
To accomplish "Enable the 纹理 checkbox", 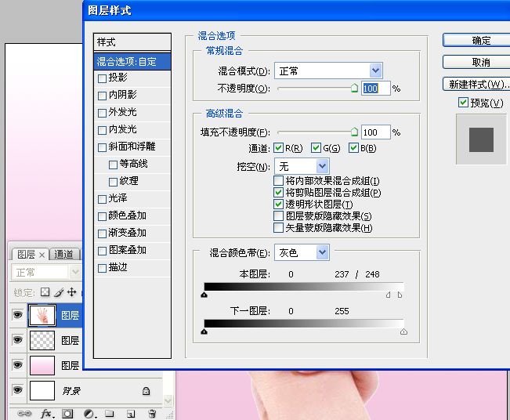I will (113, 182).
